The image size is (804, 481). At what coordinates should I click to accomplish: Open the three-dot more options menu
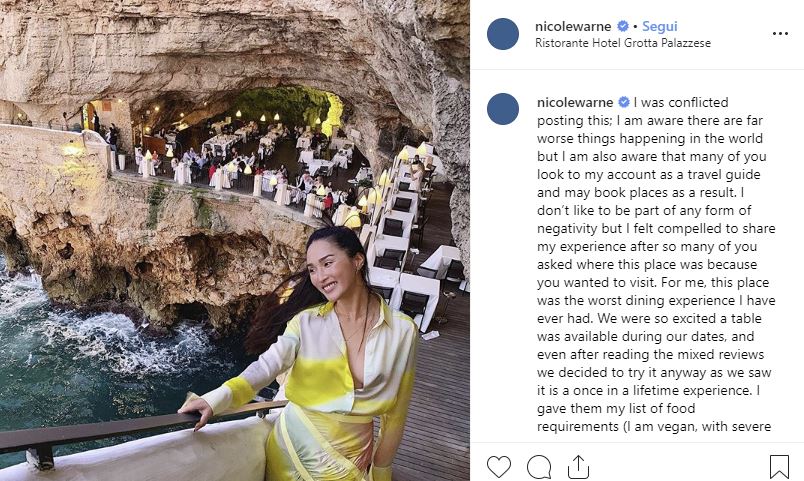click(x=780, y=34)
